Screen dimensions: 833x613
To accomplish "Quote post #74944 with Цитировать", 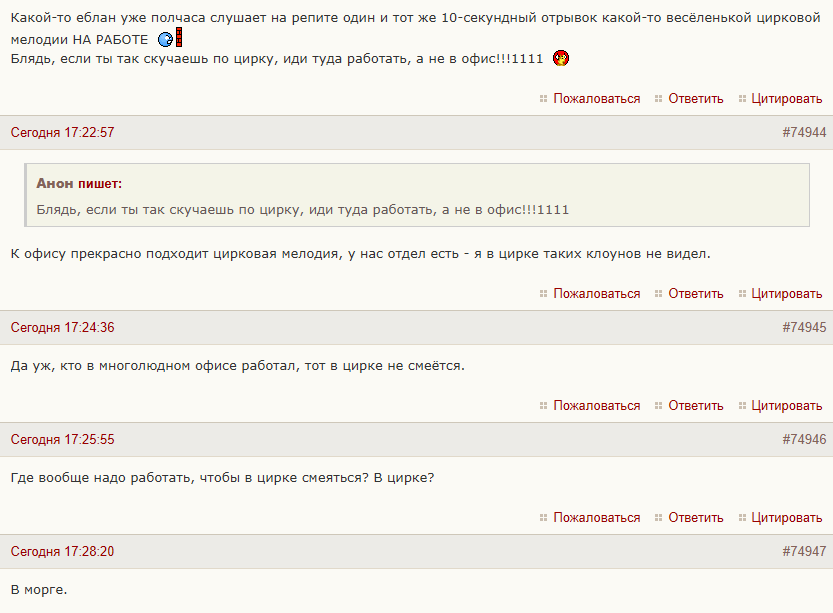I will pyautogui.click(x=786, y=294).
